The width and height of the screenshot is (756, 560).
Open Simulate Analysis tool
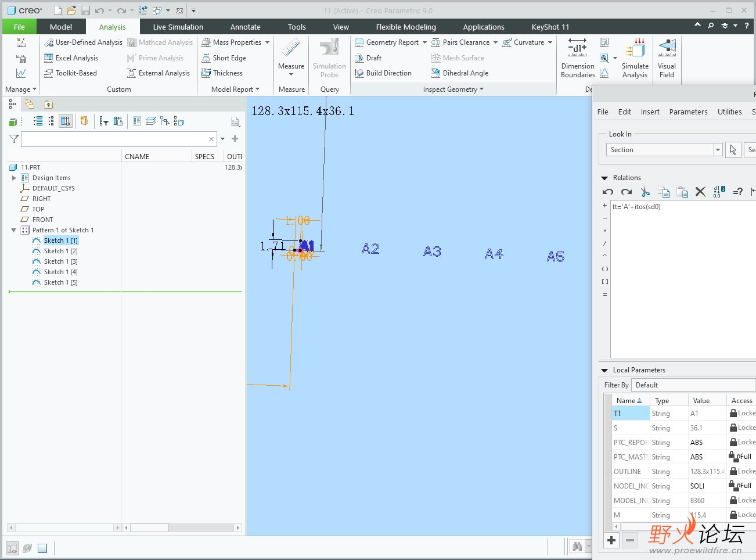click(635, 58)
